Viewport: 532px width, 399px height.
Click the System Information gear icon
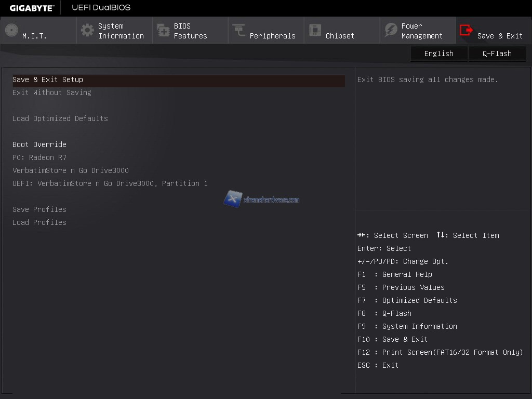click(87, 31)
